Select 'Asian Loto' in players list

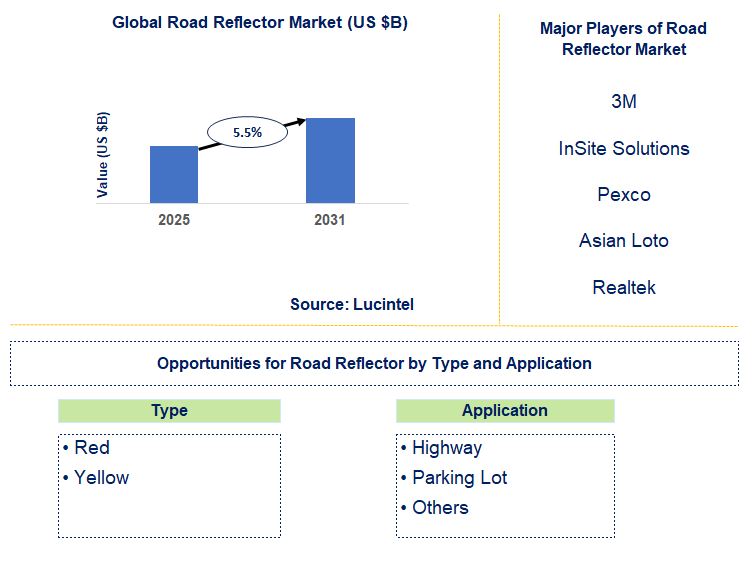tap(624, 240)
